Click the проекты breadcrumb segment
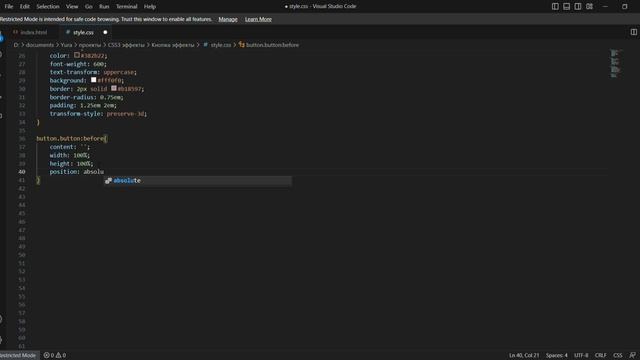The width and height of the screenshot is (640, 360). pos(90,45)
